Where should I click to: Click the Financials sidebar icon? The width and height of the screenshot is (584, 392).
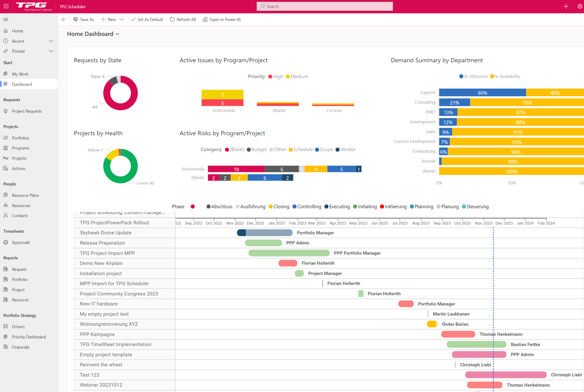[7, 347]
